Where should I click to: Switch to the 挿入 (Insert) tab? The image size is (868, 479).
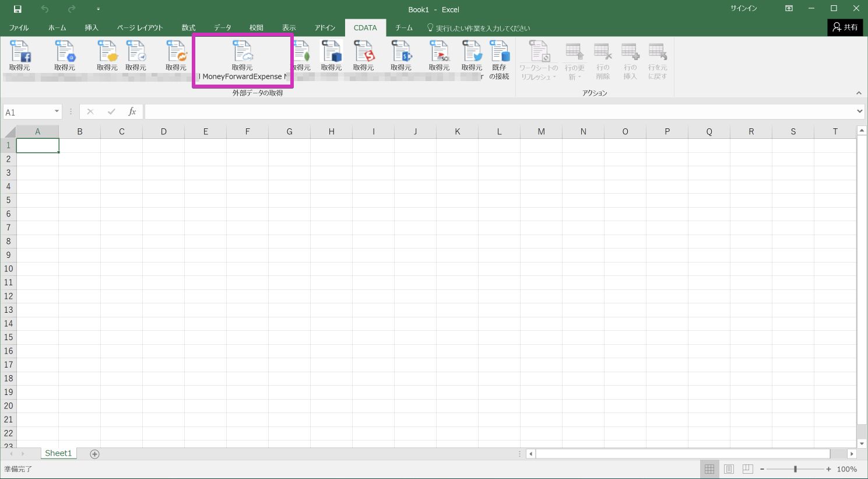click(x=92, y=28)
